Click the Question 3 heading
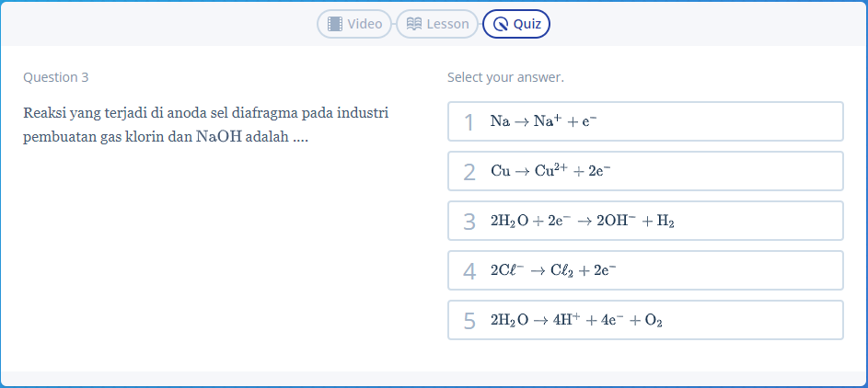868x388 pixels. point(56,77)
